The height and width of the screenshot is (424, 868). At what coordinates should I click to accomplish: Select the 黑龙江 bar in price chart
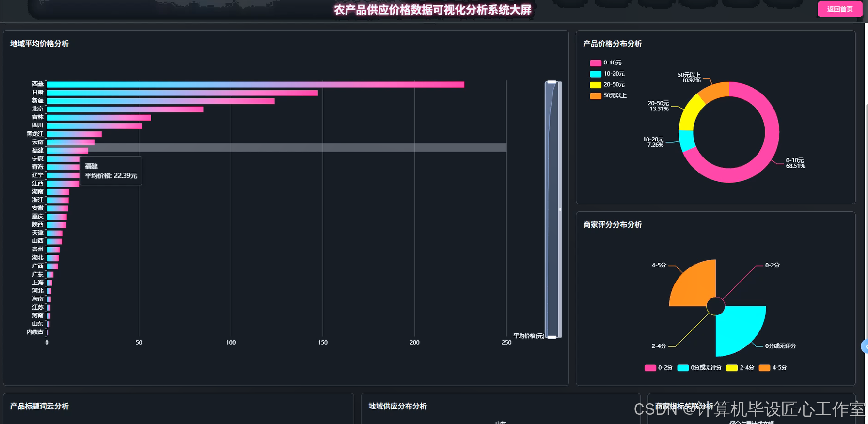pos(74,134)
